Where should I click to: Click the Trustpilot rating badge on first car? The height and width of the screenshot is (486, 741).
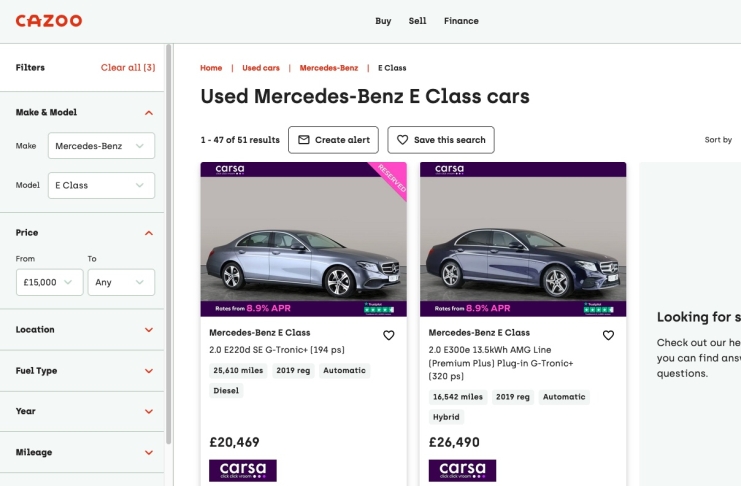379,308
